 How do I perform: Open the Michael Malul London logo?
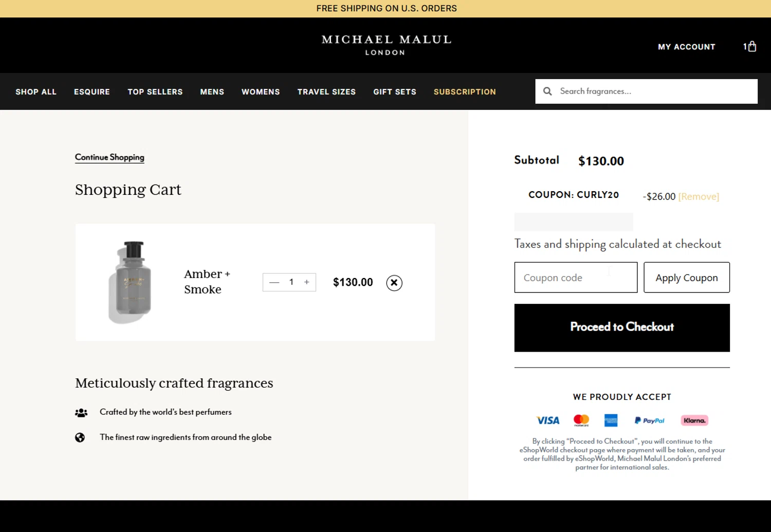tap(386, 45)
